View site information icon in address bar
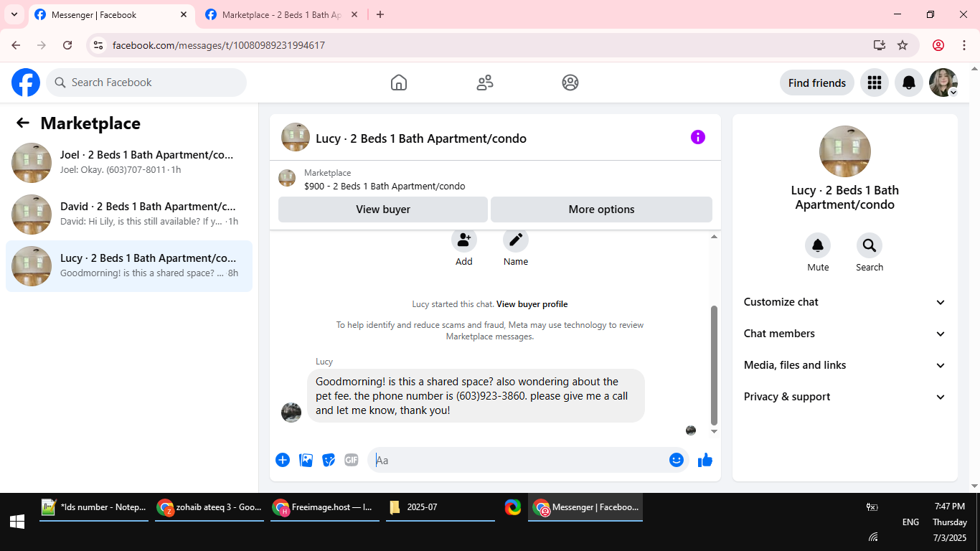The image size is (980, 551). 99,45
